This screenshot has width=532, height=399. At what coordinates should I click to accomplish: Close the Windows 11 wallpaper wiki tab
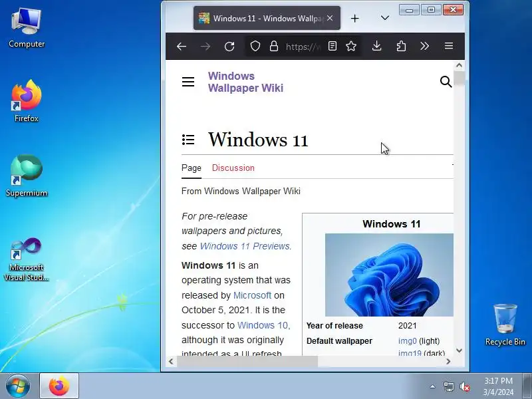[330, 19]
